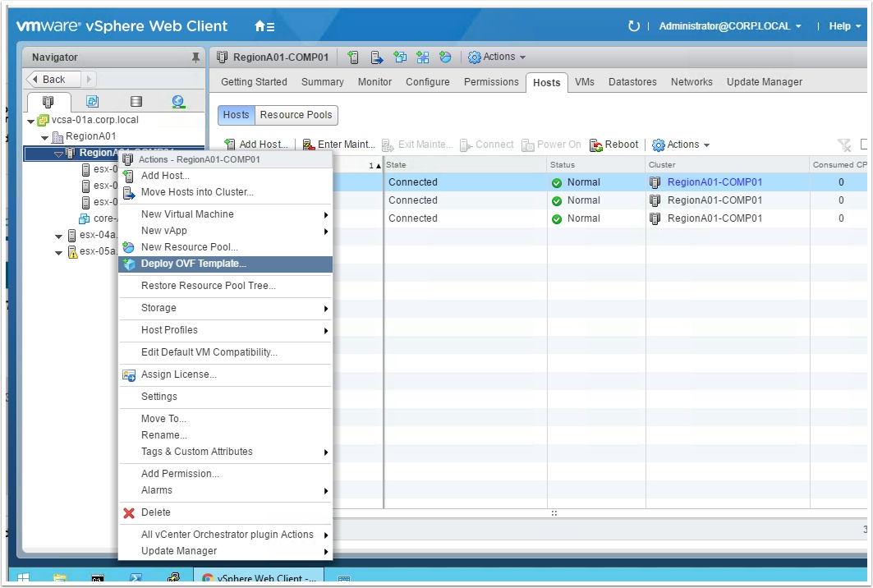Choose Assign License from context menu
Viewport: 873px width, 588px height.
pyautogui.click(x=226, y=374)
